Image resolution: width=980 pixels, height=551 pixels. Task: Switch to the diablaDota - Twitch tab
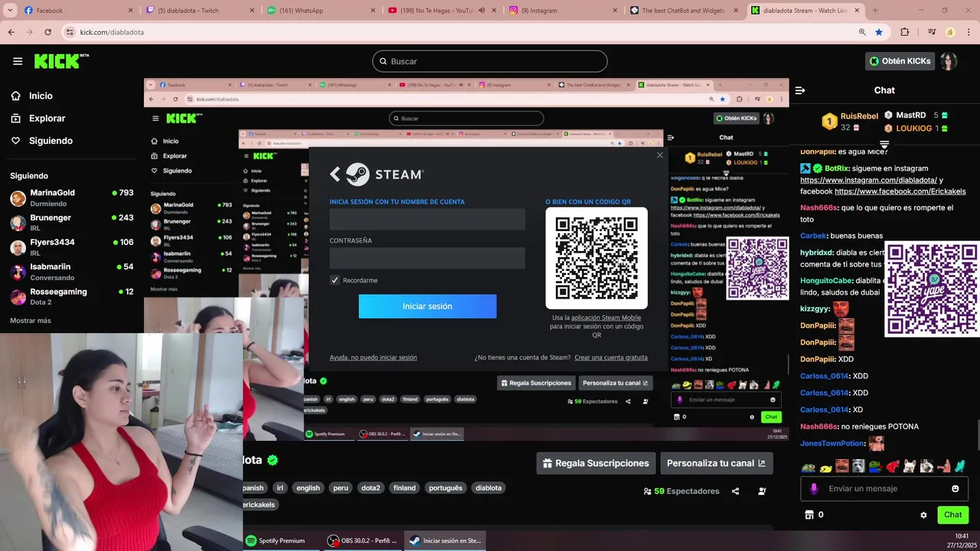click(199, 11)
